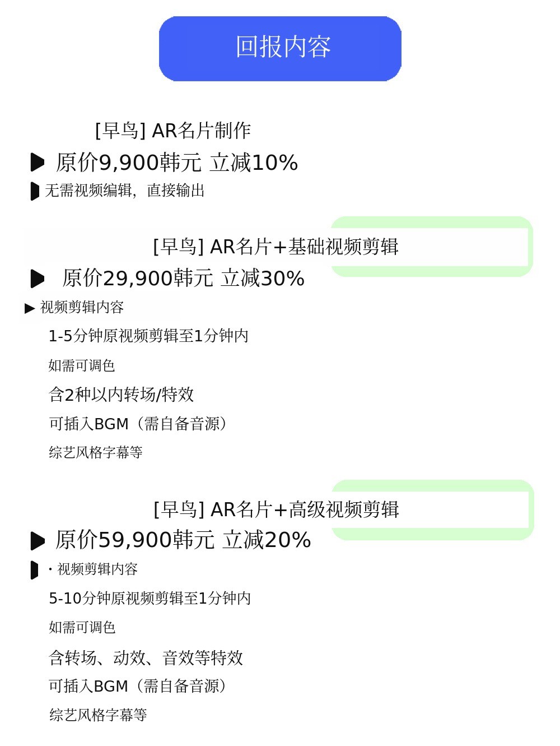560x746 pixels.
Task: Click the 原价59,900韩元 立减20% price text
Action: [183, 540]
